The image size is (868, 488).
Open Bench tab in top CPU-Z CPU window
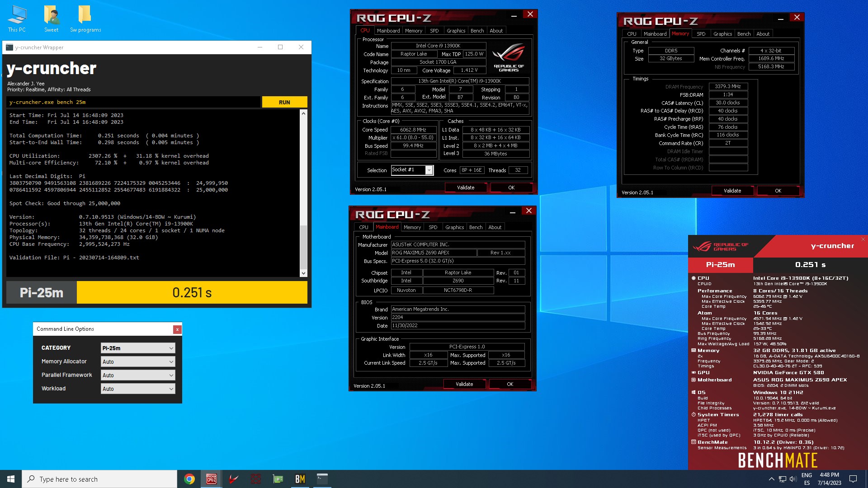[x=477, y=31]
